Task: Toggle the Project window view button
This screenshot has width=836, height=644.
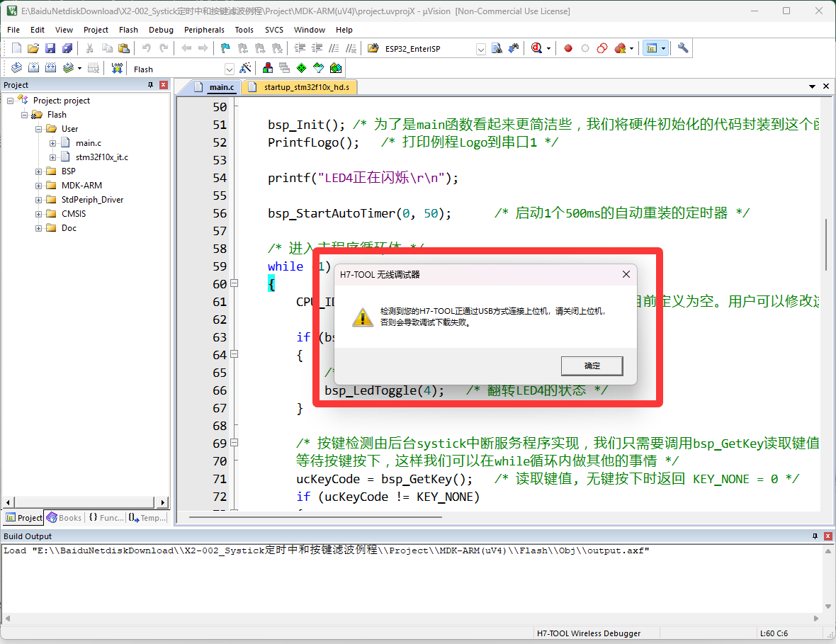Action: coord(652,48)
